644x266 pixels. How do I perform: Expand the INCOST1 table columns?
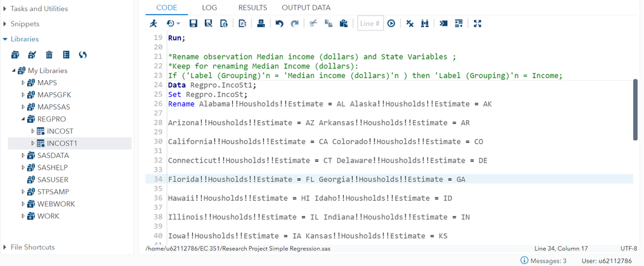33,143
